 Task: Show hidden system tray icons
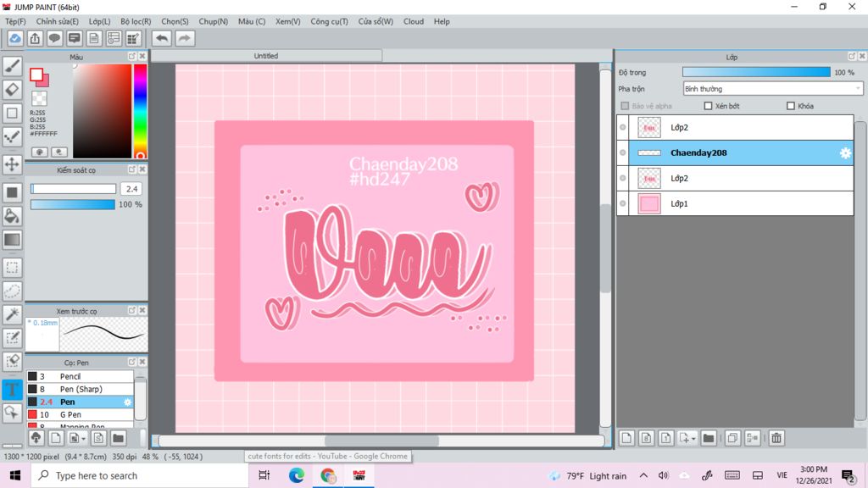click(643, 476)
